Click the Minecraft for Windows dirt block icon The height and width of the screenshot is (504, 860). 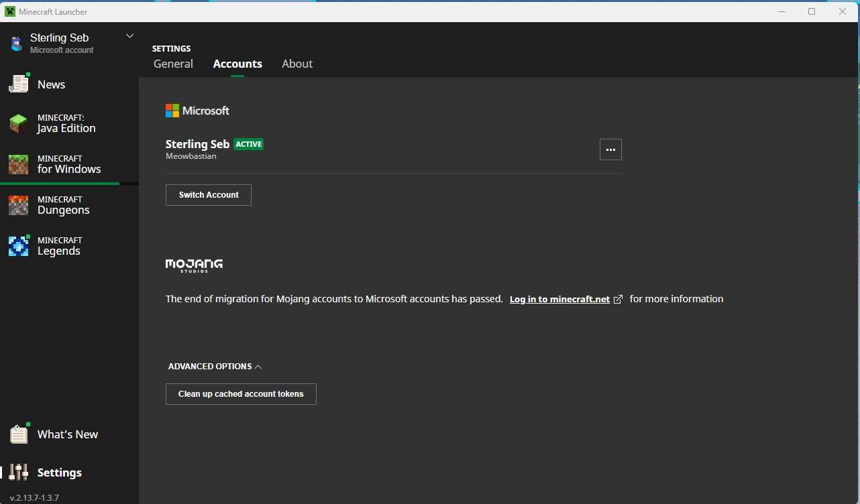click(x=19, y=164)
